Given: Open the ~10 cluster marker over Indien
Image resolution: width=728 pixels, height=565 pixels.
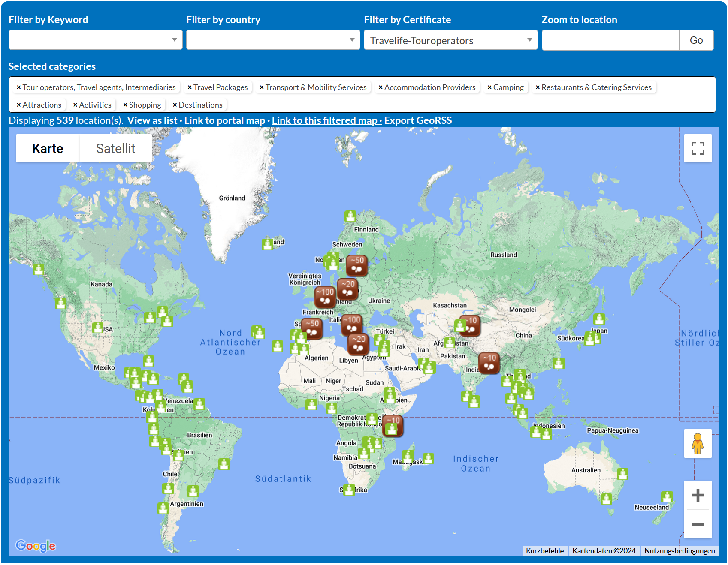Looking at the screenshot, I should point(489,363).
